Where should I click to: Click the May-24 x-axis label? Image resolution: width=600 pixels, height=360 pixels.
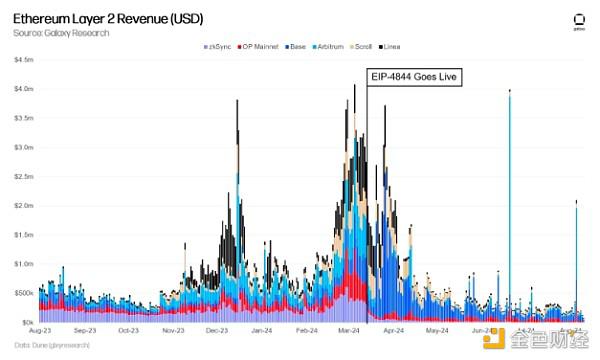(437, 330)
